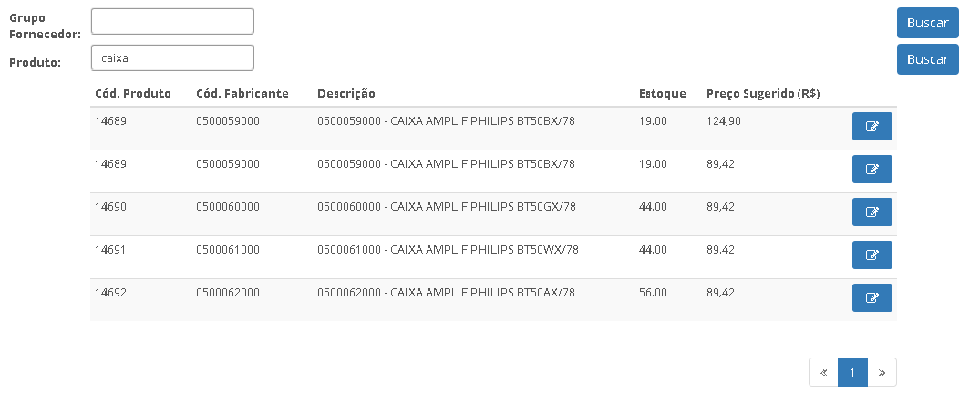Click the Estoque column header
Viewport: 980px width, 394px height.
click(x=663, y=94)
